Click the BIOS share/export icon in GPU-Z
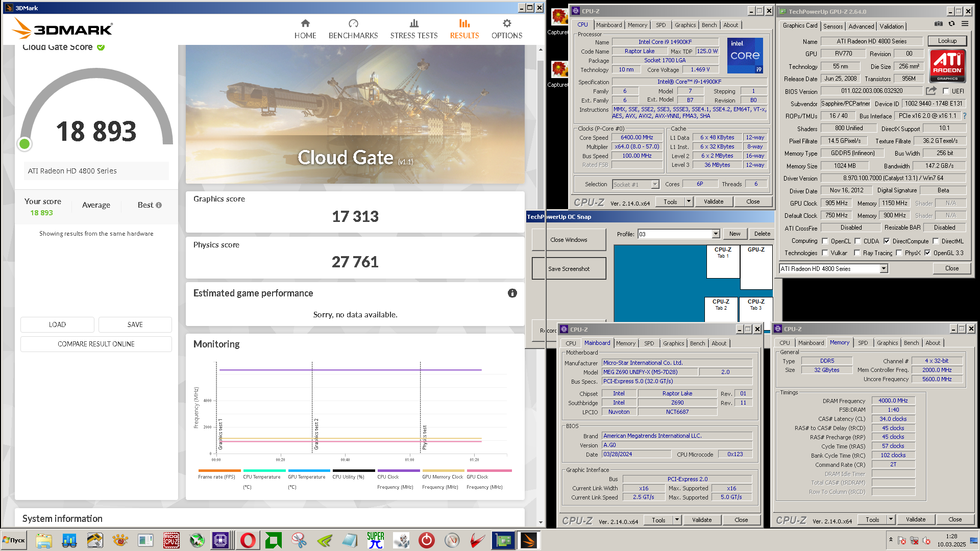980x551 pixels. 932,91
